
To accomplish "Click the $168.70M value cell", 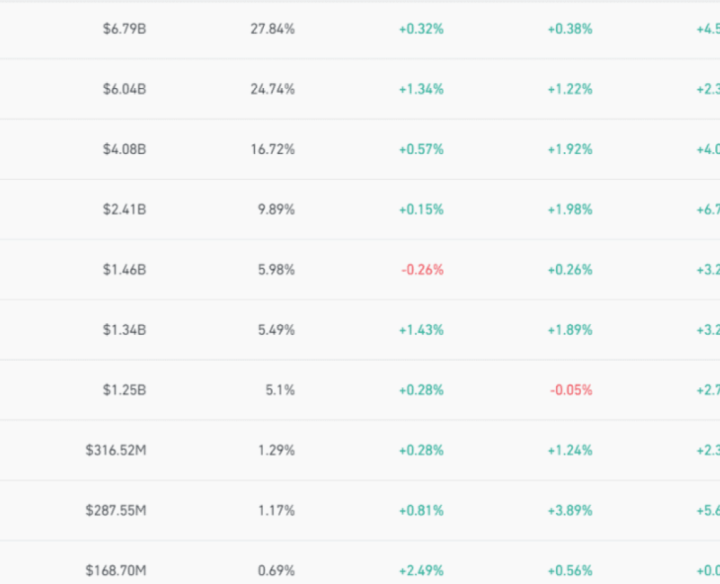I will pyautogui.click(x=116, y=570).
